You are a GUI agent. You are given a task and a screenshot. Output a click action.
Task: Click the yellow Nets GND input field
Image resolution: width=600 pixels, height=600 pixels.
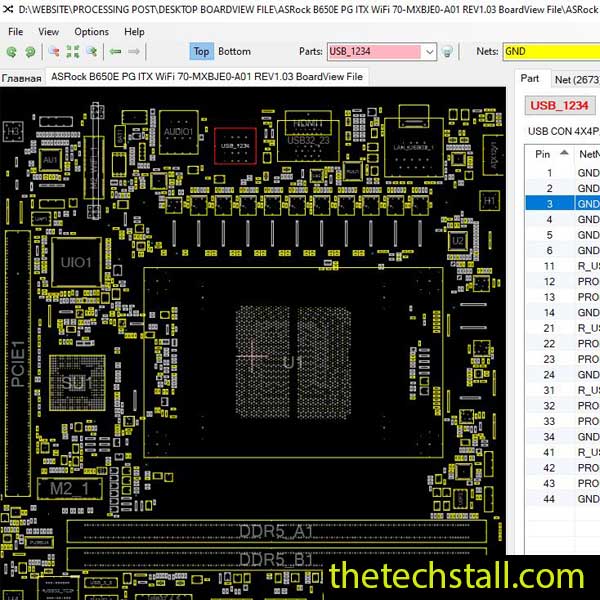tap(550, 51)
